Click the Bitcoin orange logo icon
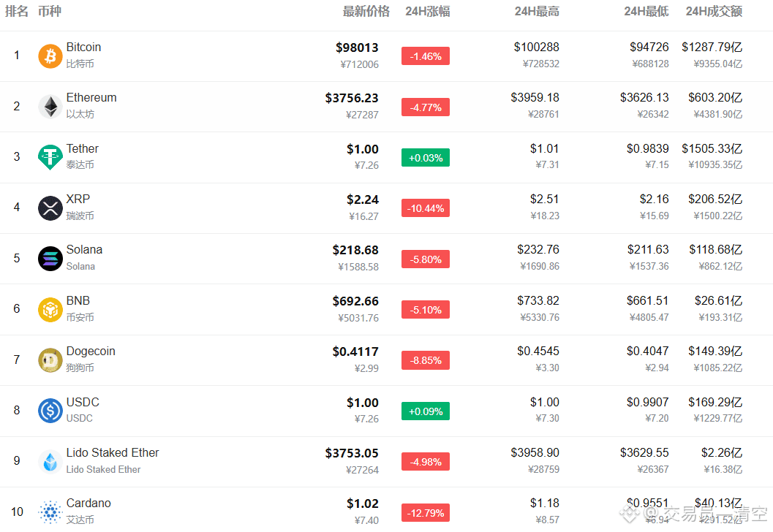Viewport: 773px width, 532px height. (50, 56)
